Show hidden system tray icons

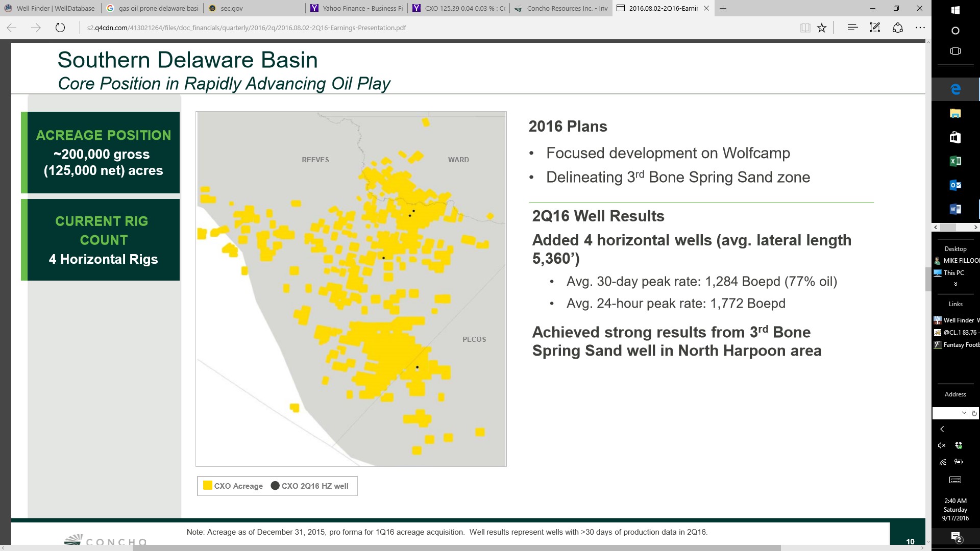(x=942, y=429)
